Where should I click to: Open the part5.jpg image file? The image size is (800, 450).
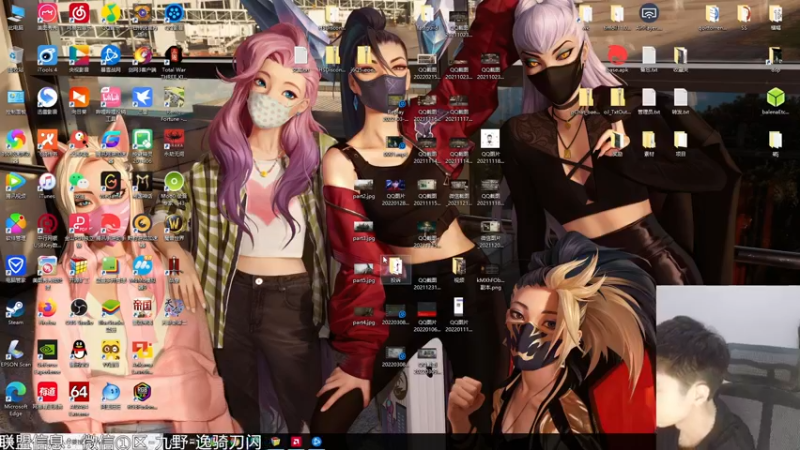(x=363, y=269)
